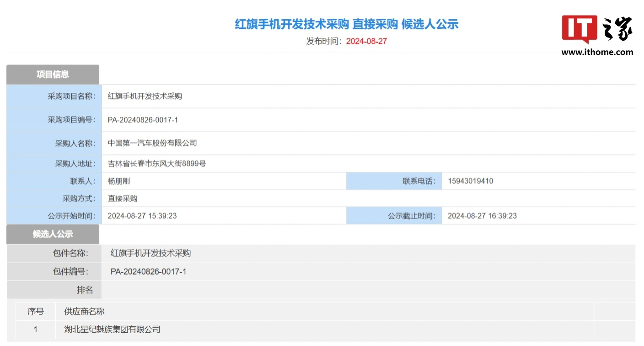
Task: Click contact person name 杨朋刚
Action: pyautogui.click(x=119, y=181)
